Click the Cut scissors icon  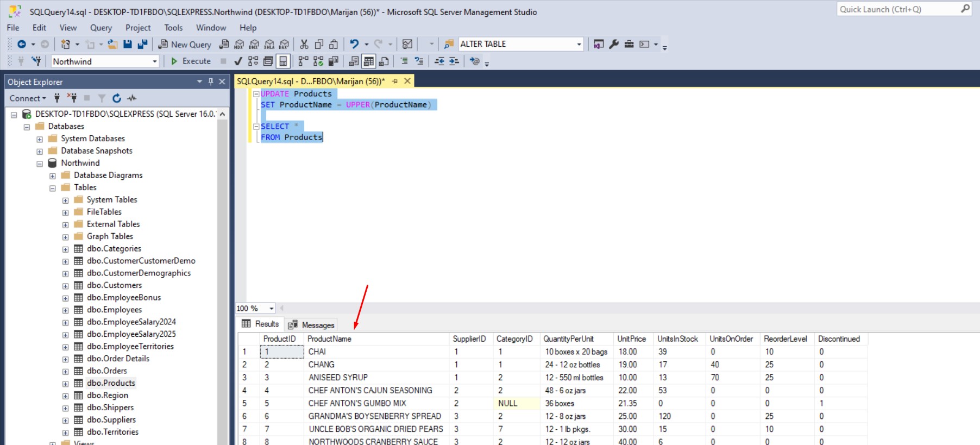coord(304,45)
